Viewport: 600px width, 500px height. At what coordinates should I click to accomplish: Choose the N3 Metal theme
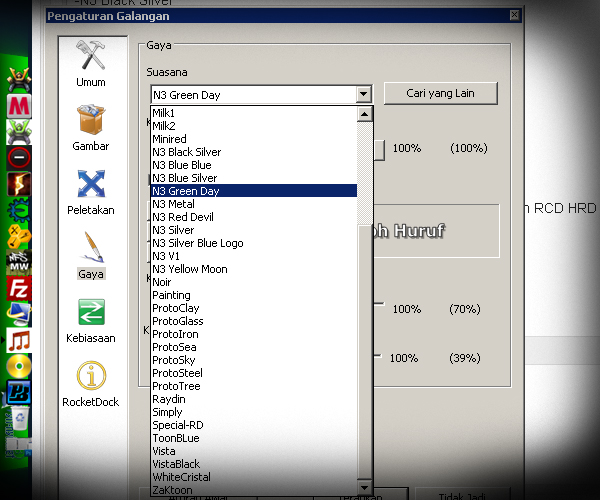tap(254, 204)
